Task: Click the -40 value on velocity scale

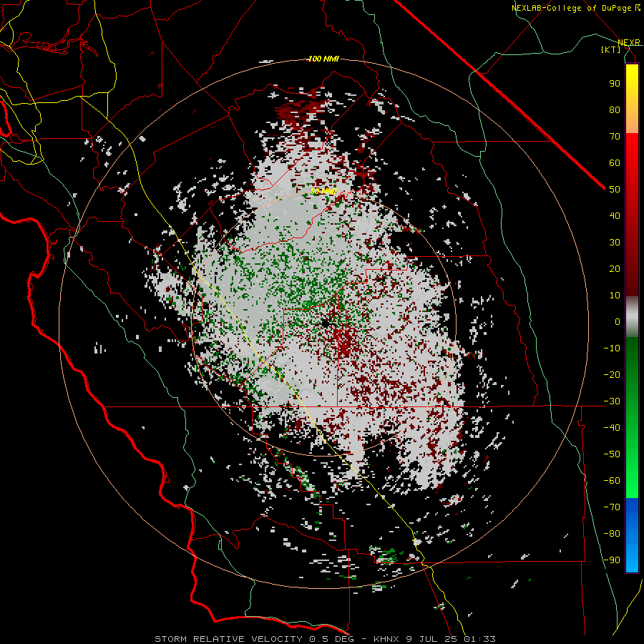Action: click(612, 428)
